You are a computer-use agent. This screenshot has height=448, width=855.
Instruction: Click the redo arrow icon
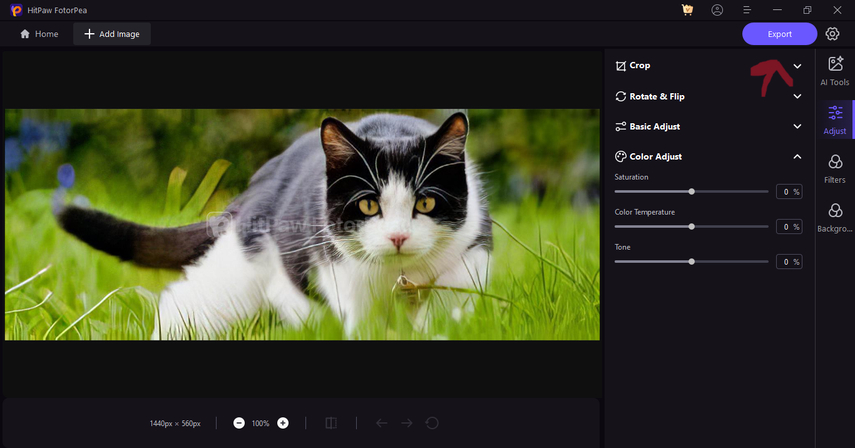tap(407, 423)
